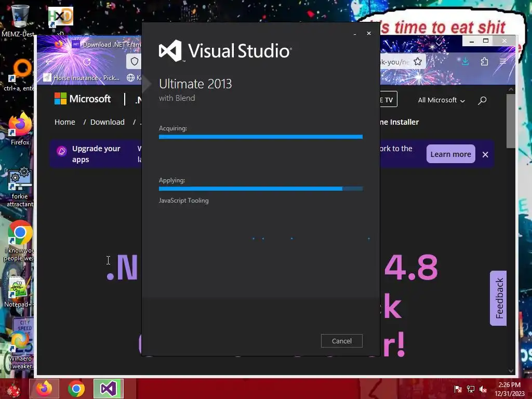Viewport: 532px width, 399px height.
Task: Click the Visual Studio logo in installer
Action: pyautogui.click(x=225, y=51)
